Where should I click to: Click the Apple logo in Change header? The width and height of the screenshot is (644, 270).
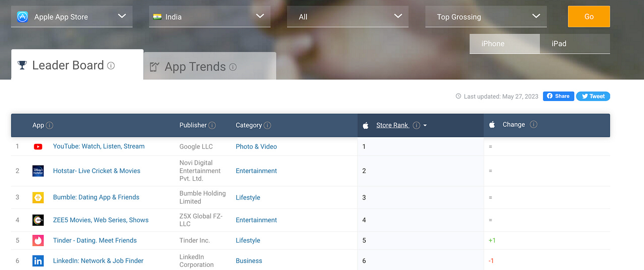pyautogui.click(x=492, y=124)
